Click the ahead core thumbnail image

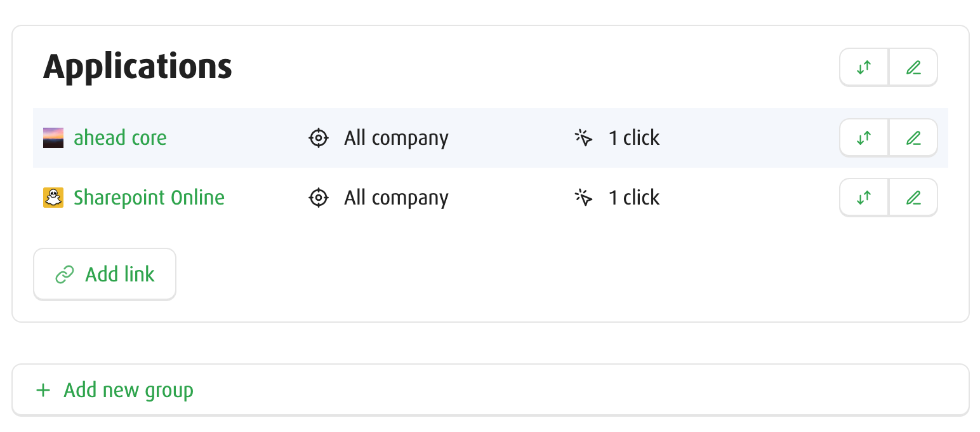(x=53, y=137)
